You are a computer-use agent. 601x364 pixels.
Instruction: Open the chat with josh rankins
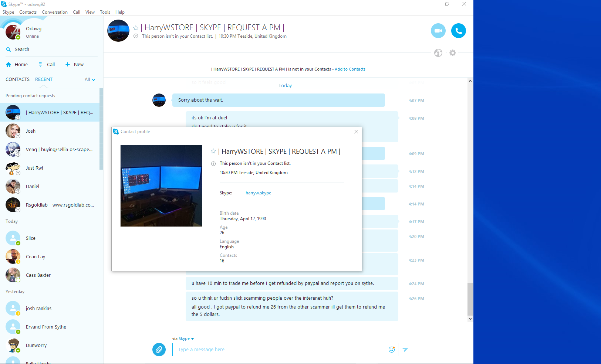tap(50, 309)
